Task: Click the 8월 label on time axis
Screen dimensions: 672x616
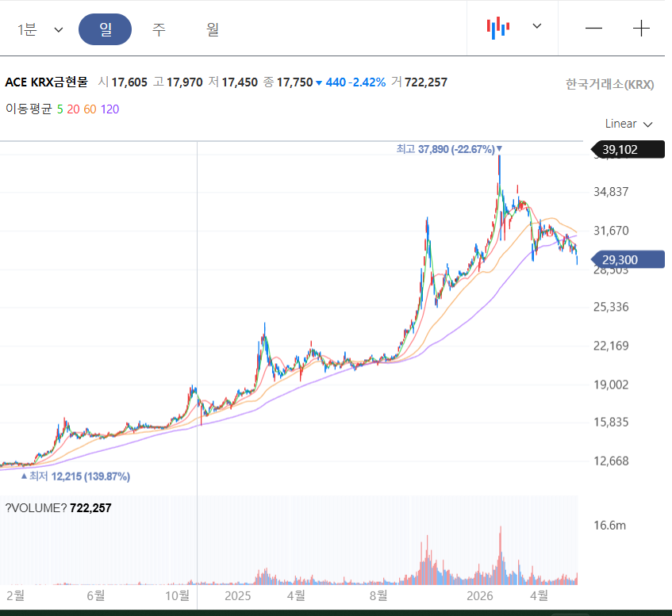Action: pos(378,595)
